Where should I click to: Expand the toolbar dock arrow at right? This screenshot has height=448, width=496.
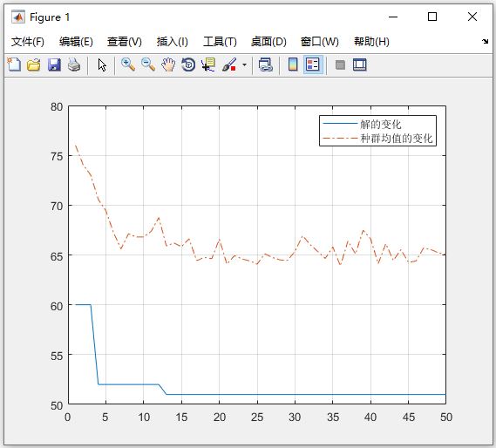485,41
